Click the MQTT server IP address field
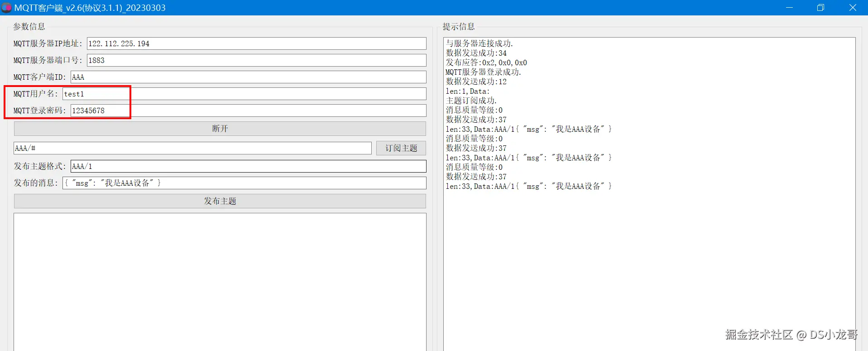This screenshot has height=351, width=868. pyautogui.click(x=256, y=43)
